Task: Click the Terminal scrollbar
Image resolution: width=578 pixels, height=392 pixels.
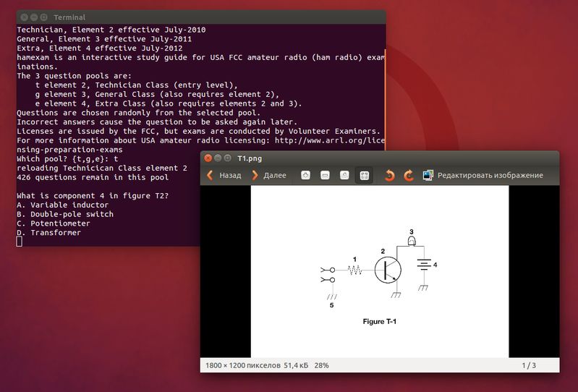Action: tap(385, 100)
